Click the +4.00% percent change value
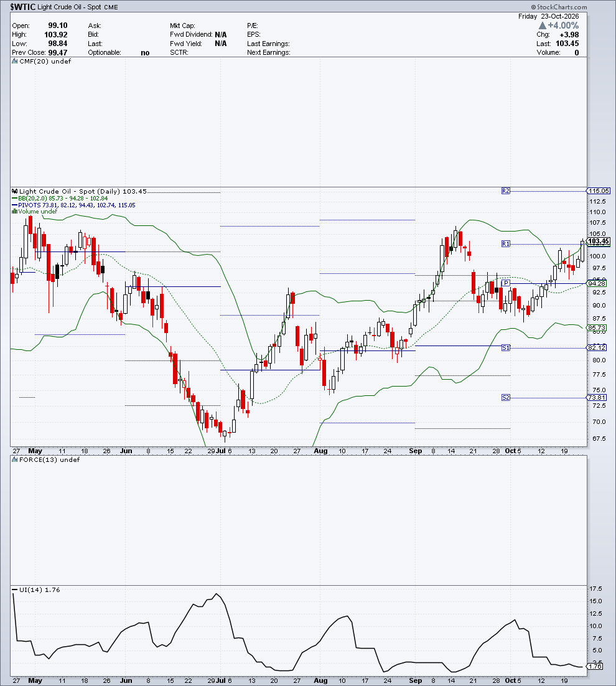The width and height of the screenshot is (616, 686). click(x=563, y=26)
